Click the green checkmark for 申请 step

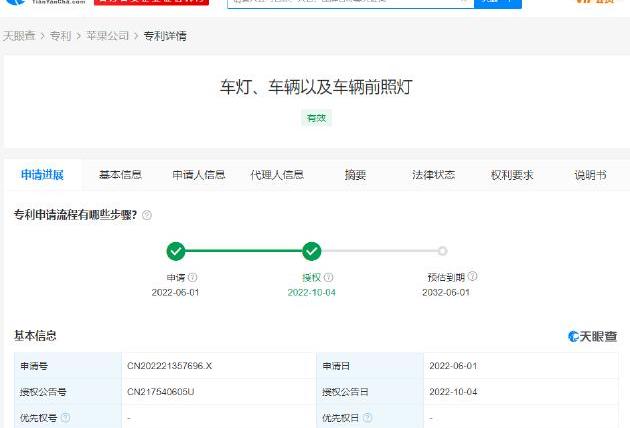pyautogui.click(x=176, y=251)
